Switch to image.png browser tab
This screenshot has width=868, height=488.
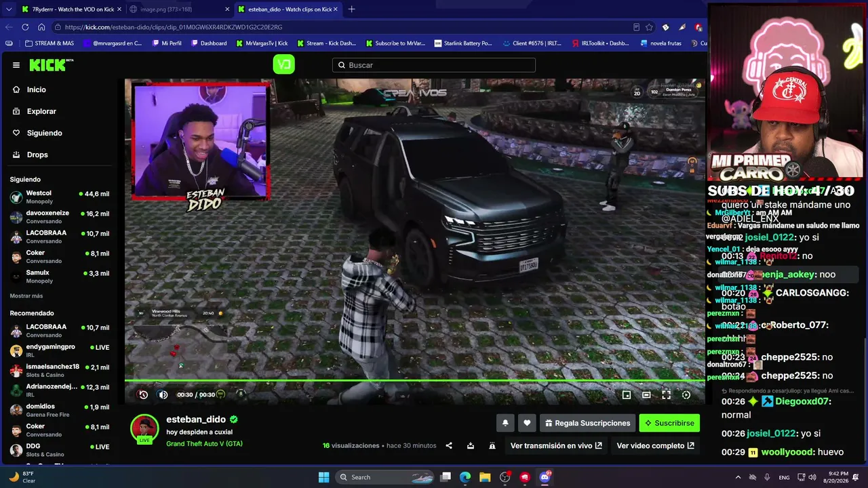[x=178, y=9]
